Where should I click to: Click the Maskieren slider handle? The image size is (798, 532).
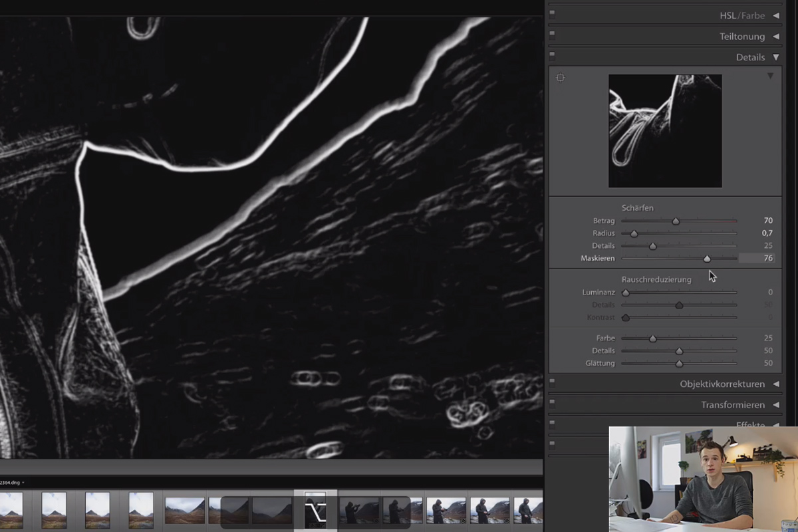(707, 259)
